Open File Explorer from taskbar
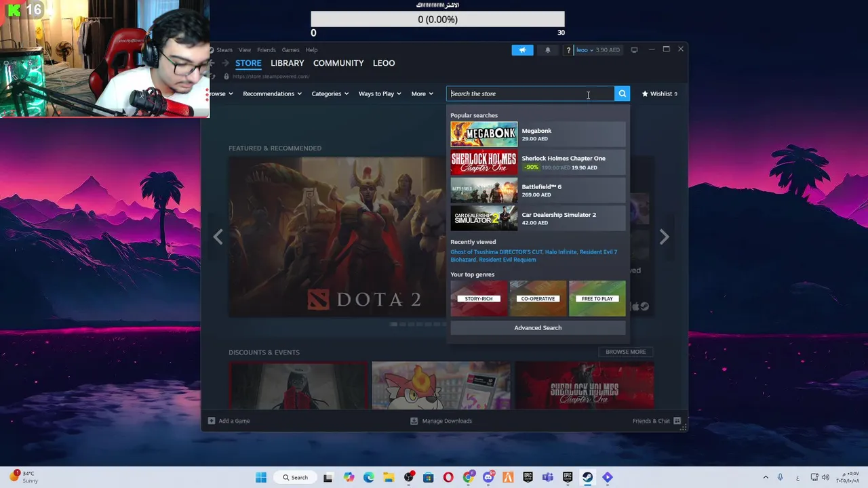This screenshot has width=868, height=488. tap(389, 477)
